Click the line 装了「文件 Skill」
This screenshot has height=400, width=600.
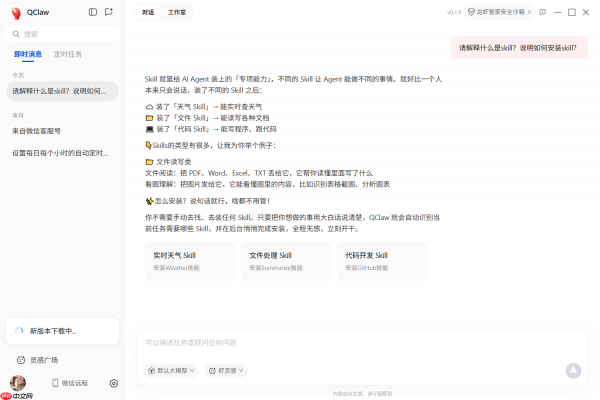point(207,118)
